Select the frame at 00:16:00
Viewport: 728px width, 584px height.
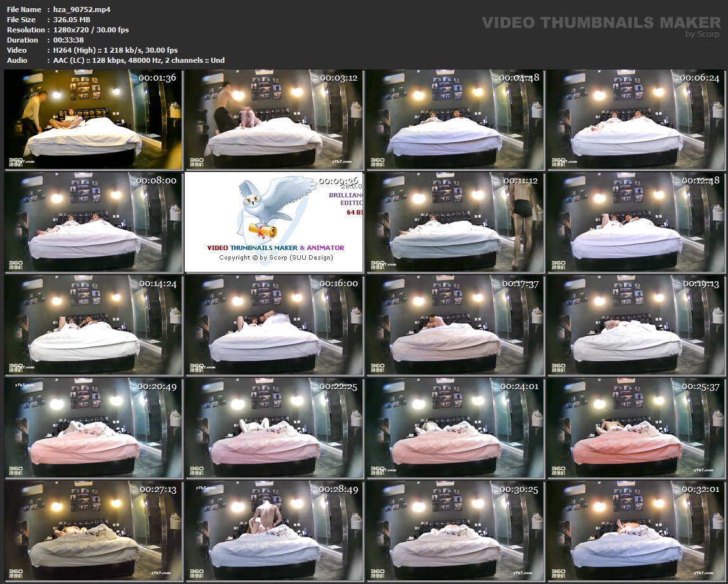pos(274,324)
